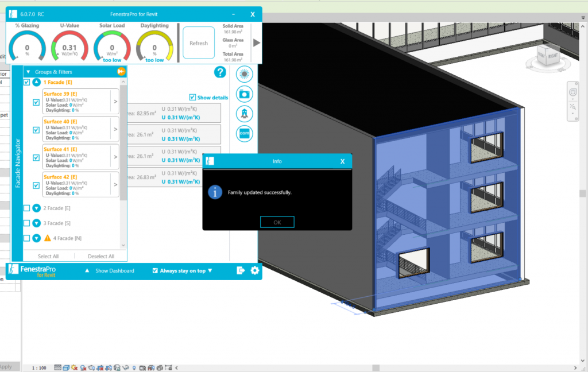Click the round lighthouse icon
This screenshot has height=372, width=588.
pos(245,114)
